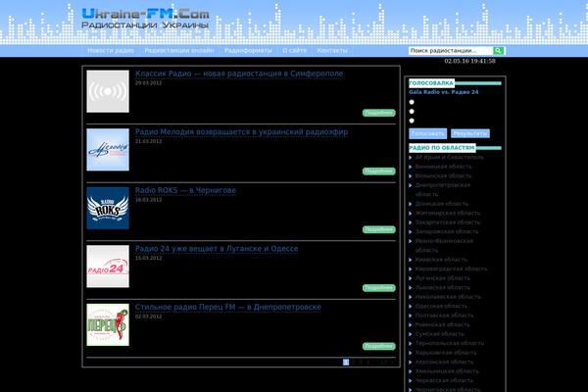Select pagination page 1
This screenshot has width=588, height=392.
point(346,362)
